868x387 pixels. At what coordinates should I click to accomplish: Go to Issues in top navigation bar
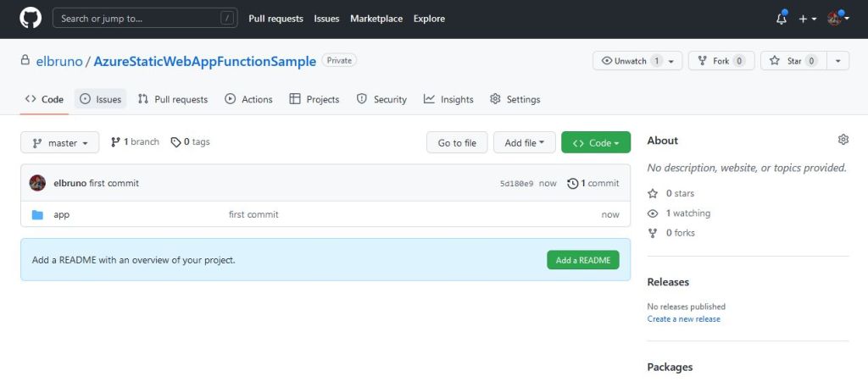point(326,19)
